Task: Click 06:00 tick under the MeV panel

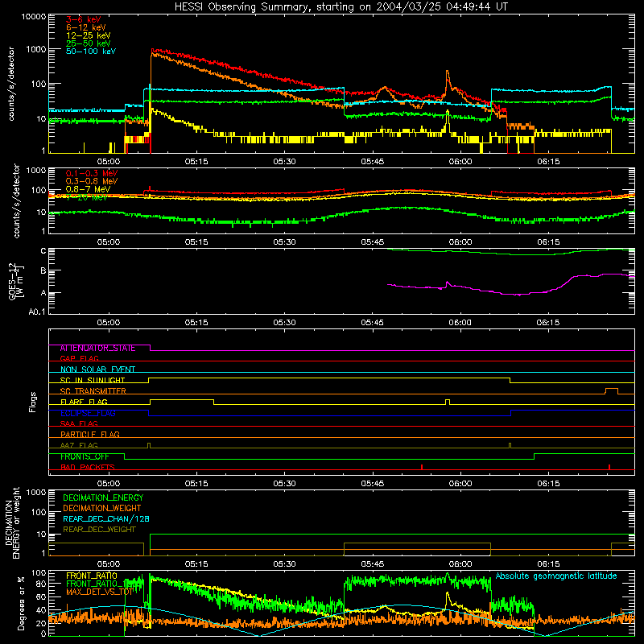Action: coord(460,242)
